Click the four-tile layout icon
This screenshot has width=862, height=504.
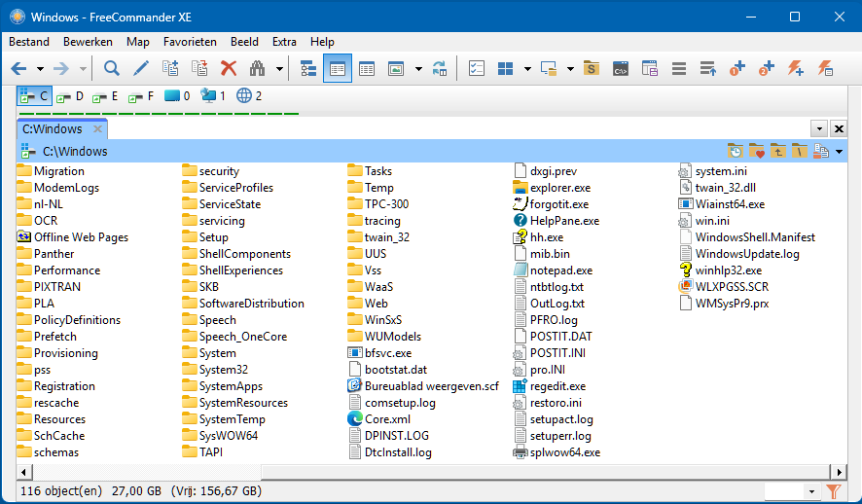[505, 69]
